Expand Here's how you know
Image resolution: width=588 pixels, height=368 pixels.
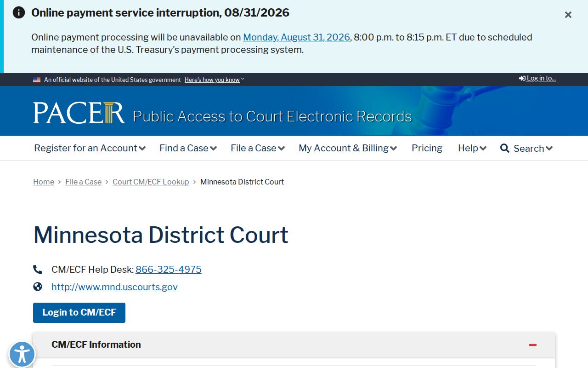[215, 80]
